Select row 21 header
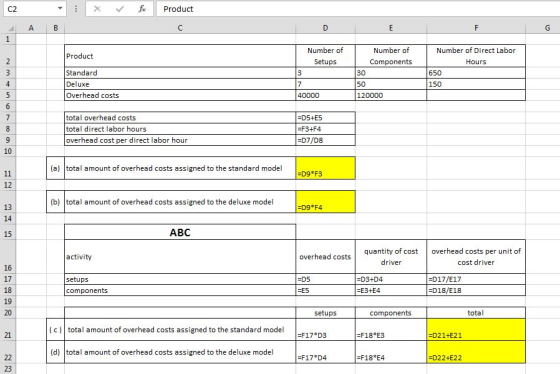Viewport: 560px width, 374px height. pyautogui.click(x=8, y=329)
